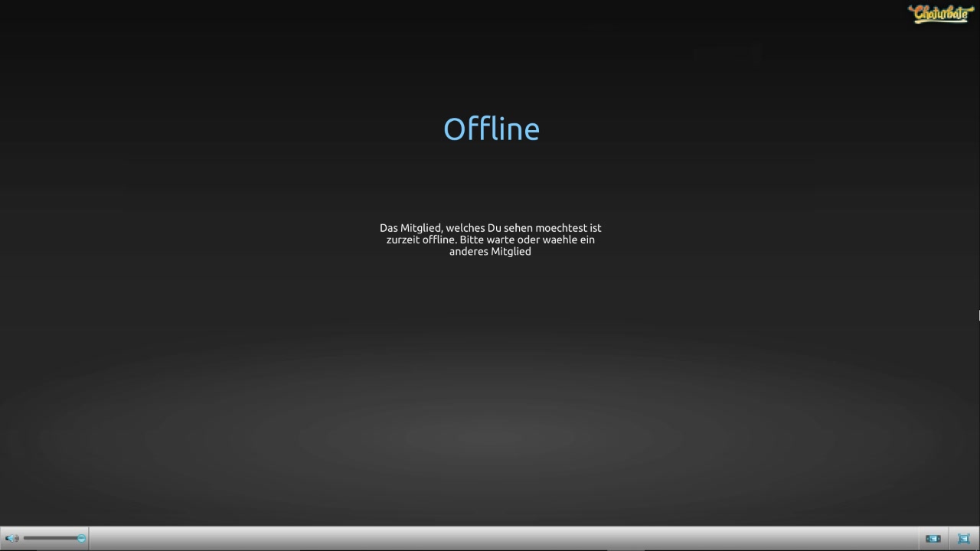Click the divider beside the volume controls
Image resolution: width=980 pixels, height=551 pixels.
point(89,539)
